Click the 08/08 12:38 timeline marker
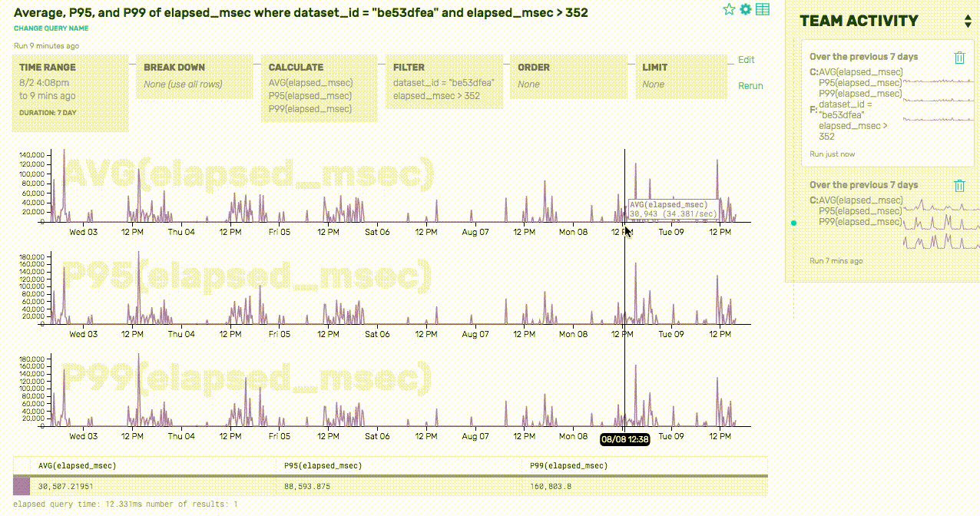980x516 pixels. coord(624,440)
